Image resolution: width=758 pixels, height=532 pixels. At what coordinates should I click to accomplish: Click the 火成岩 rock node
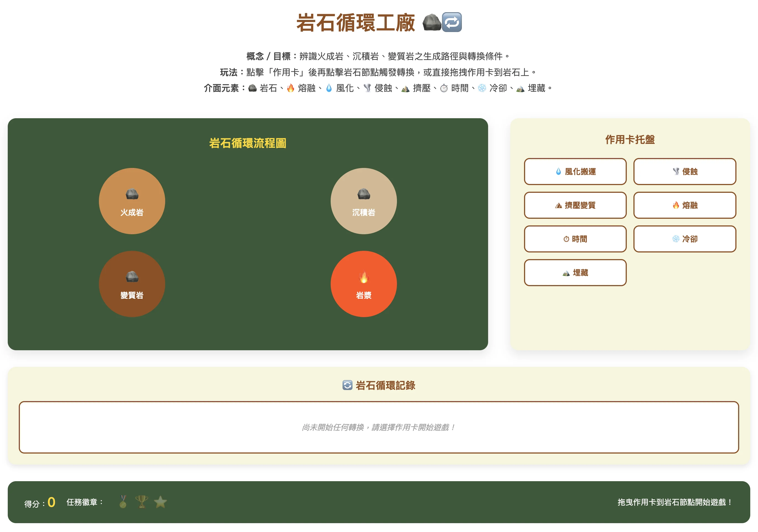point(132,201)
